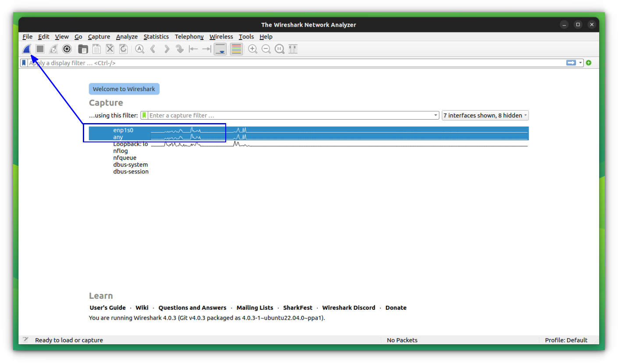Jump to the first packet icon

(193, 49)
